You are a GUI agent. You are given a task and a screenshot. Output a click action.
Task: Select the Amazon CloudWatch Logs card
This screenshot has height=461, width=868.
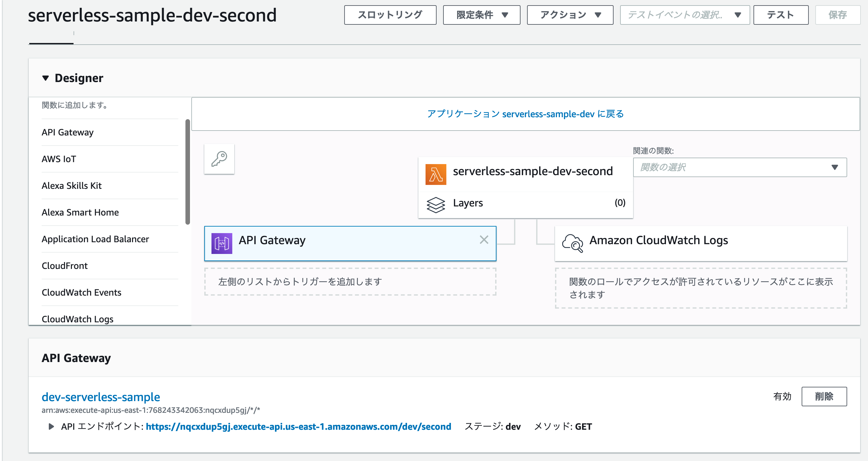[700, 243]
